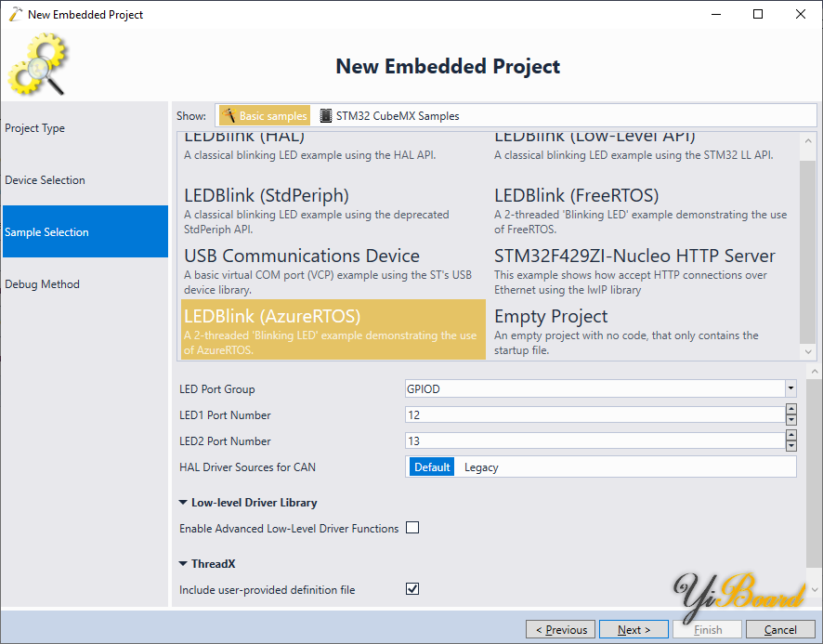The height and width of the screenshot is (644, 823).
Task: Collapse the Low-level Driver Library section
Action: pyautogui.click(x=183, y=503)
